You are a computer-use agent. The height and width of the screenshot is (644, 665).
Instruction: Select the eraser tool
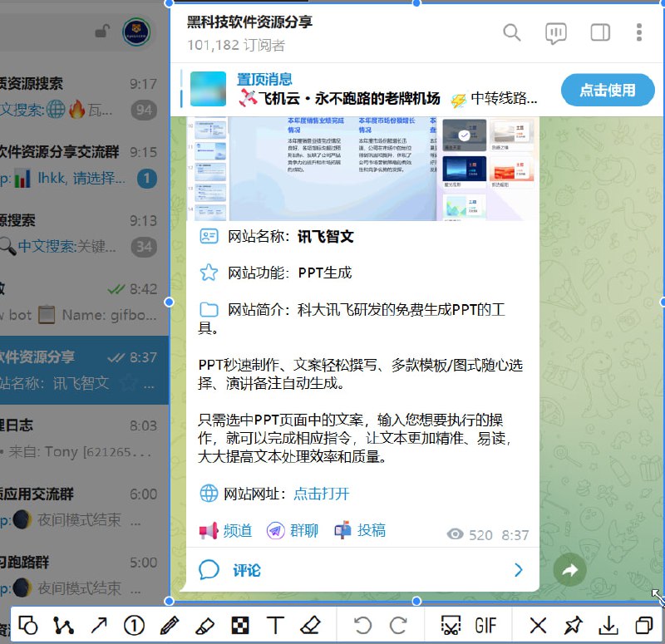(310, 625)
